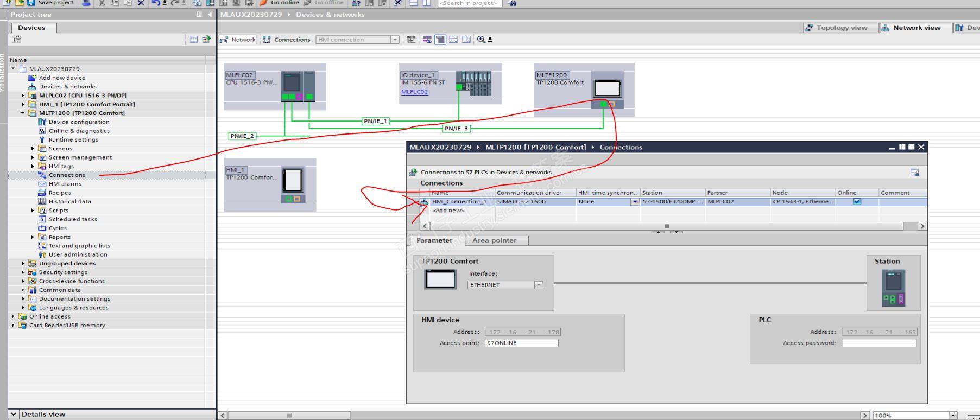Screen dimensions: 980x420
Task: Click the Go online button
Action: (279, 3)
